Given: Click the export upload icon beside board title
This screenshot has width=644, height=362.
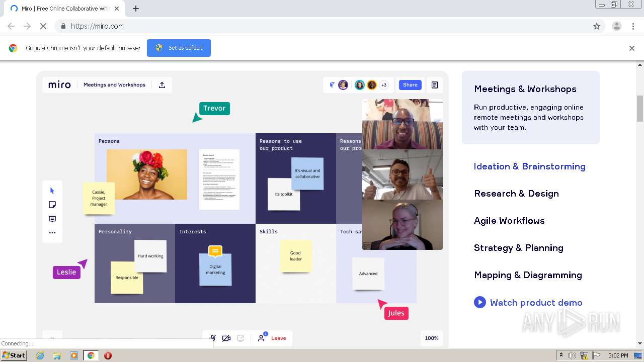Looking at the screenshot, I should pos(162,85).
